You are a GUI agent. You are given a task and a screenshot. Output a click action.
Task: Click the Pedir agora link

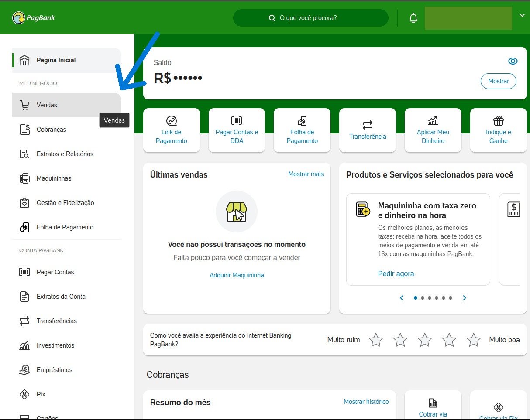click(396, 273)
